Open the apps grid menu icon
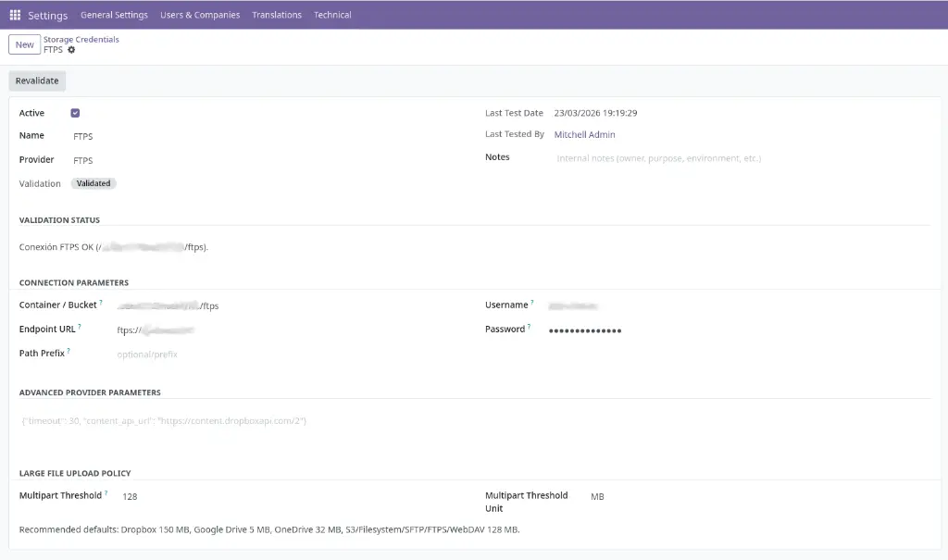 15,15
